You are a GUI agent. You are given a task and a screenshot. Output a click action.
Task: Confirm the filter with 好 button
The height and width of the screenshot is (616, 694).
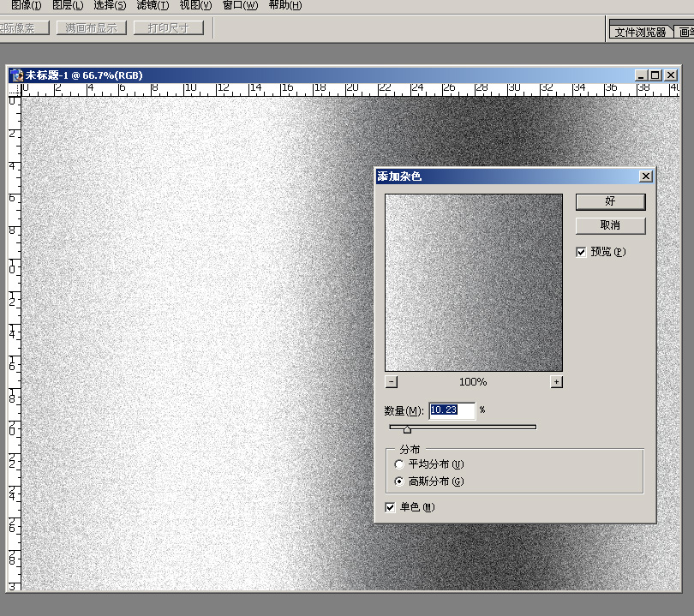[x=610, y=202]
